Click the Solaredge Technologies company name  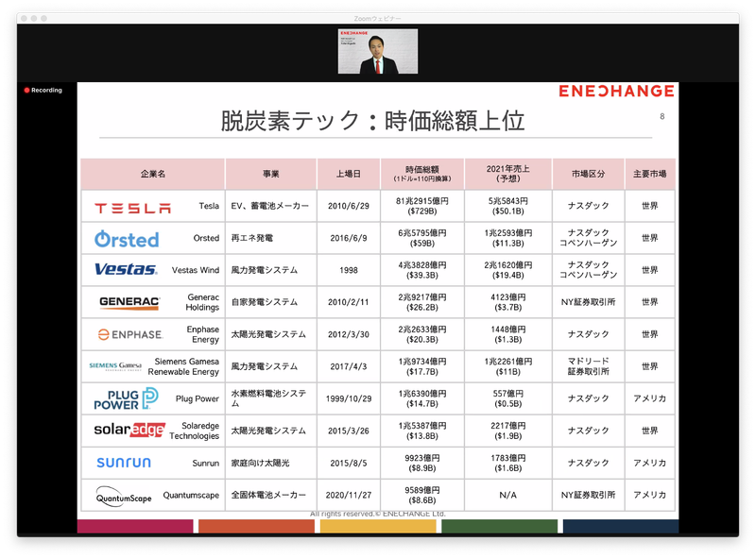click(195, 431)
